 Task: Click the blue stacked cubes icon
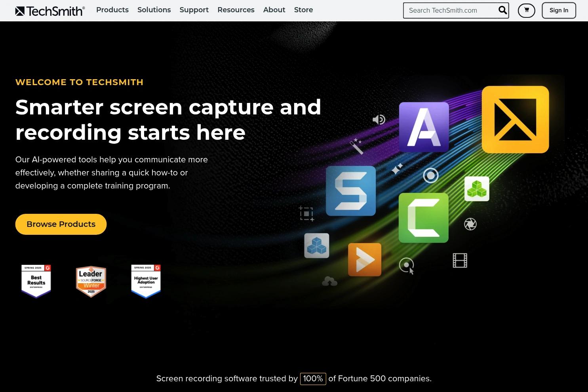coord(317,246)
